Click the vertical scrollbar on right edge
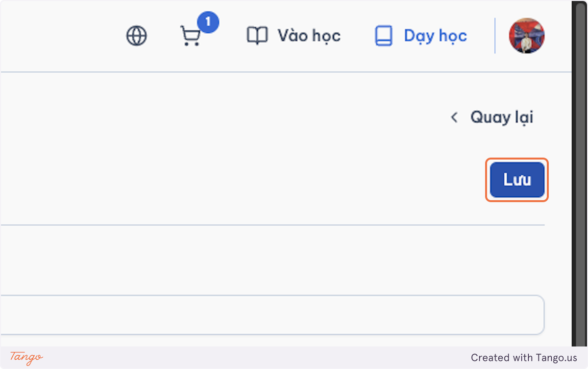The height and width of the screenshot is (369, 588). click(580, 173)
